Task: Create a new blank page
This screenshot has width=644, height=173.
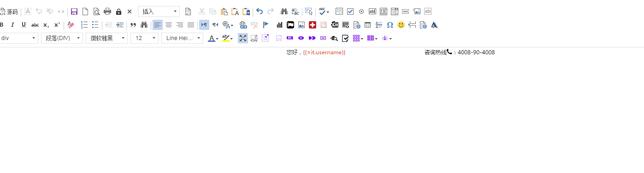Action: click(x=85, y=12)
